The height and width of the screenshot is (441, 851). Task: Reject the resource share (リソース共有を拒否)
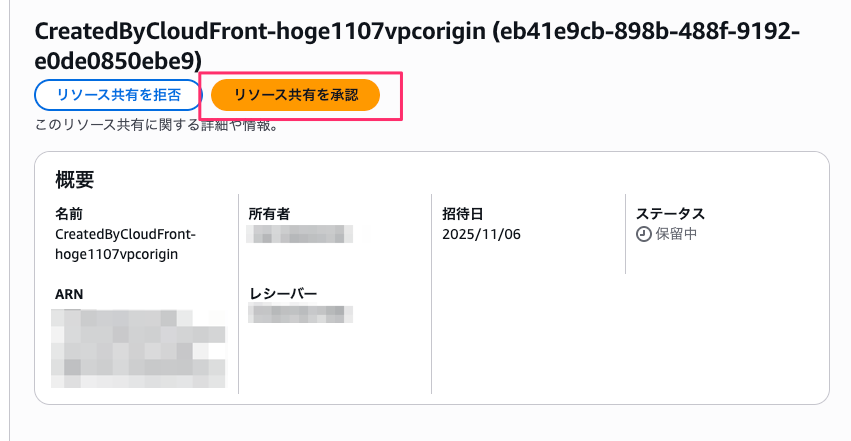click(118, 95)
